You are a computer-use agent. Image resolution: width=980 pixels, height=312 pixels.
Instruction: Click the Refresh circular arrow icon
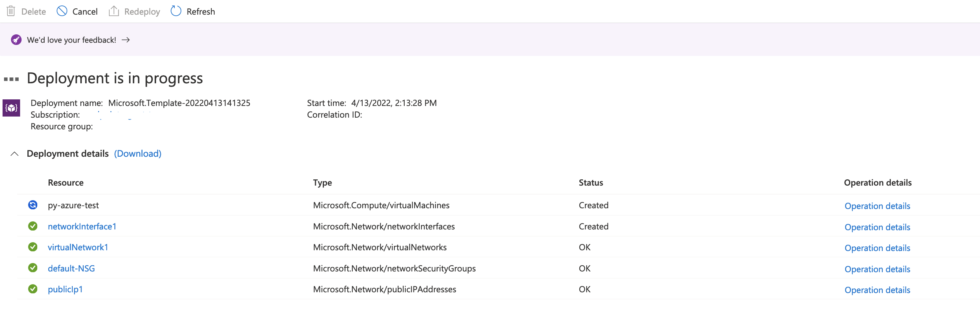coord(176,11)
